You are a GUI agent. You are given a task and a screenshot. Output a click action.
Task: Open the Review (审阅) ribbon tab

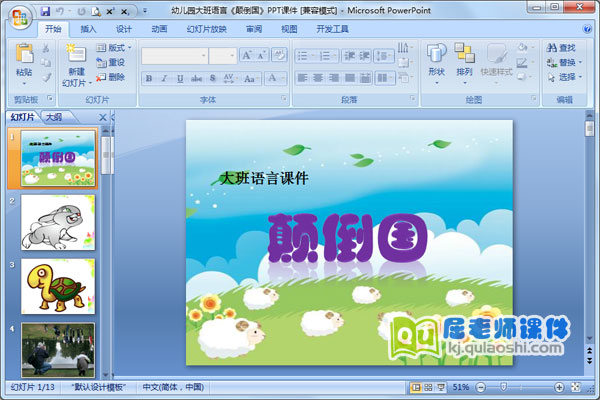(x=254, y=29)
